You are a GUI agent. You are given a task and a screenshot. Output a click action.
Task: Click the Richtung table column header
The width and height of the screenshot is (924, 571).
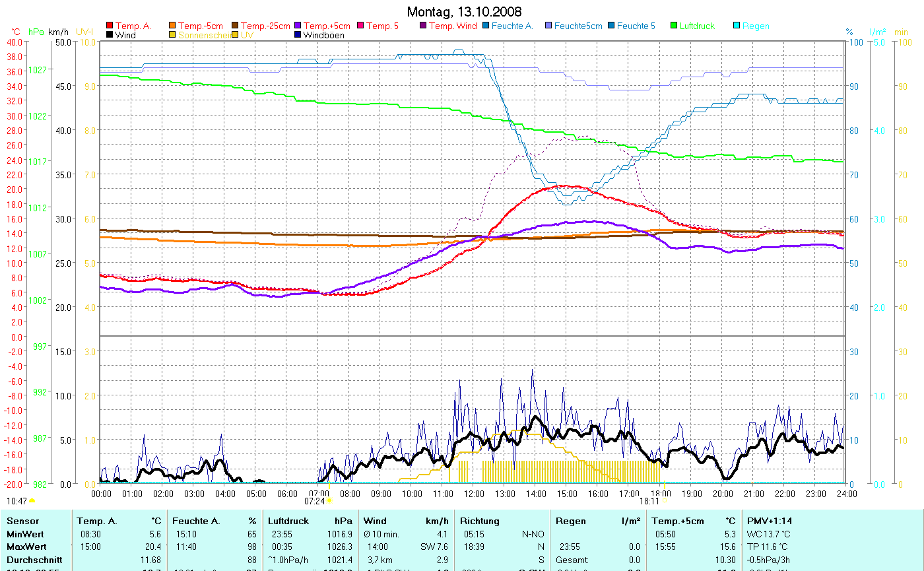[480, 521]
